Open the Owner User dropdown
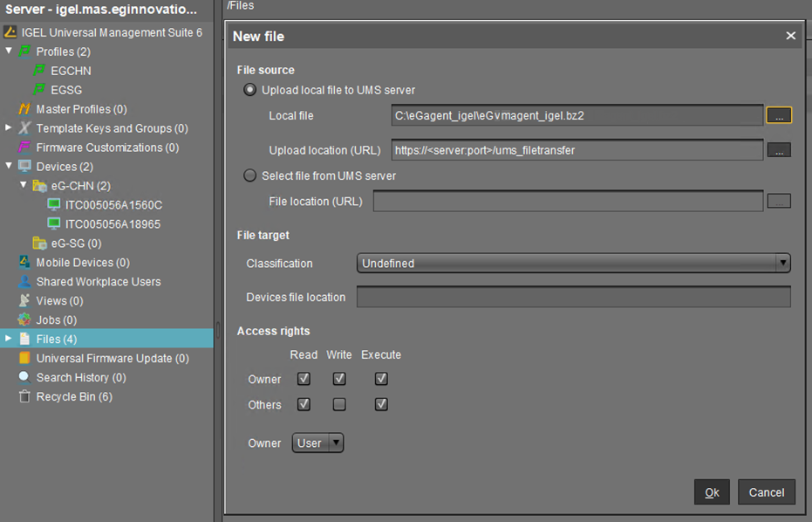The image size is (812, 522). (x=318, y=443)
